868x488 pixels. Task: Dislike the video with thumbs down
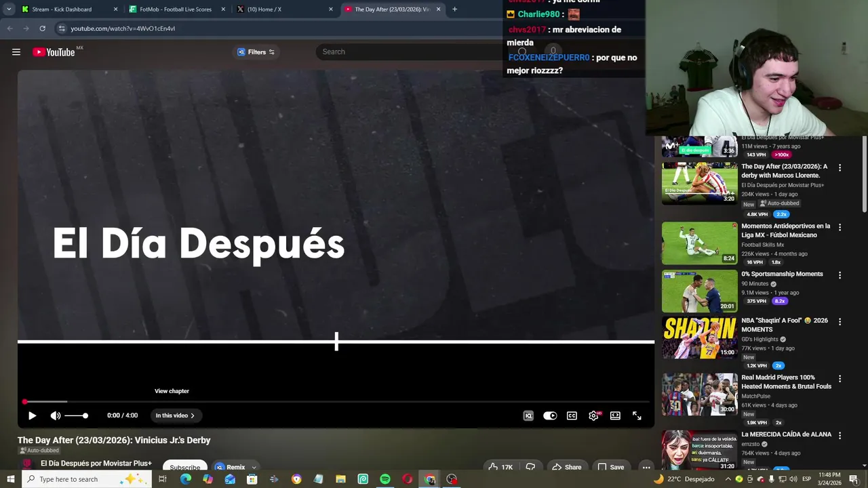click(530, 467)
